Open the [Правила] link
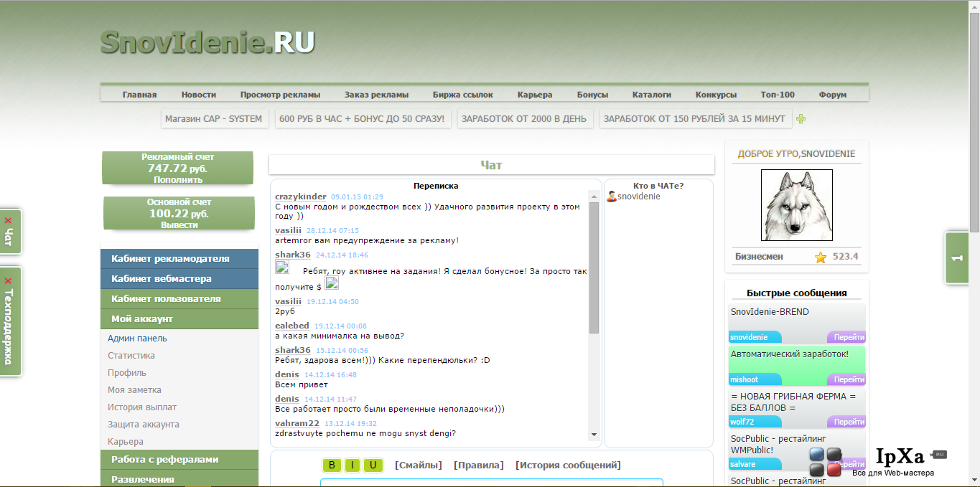 (479, 465)
